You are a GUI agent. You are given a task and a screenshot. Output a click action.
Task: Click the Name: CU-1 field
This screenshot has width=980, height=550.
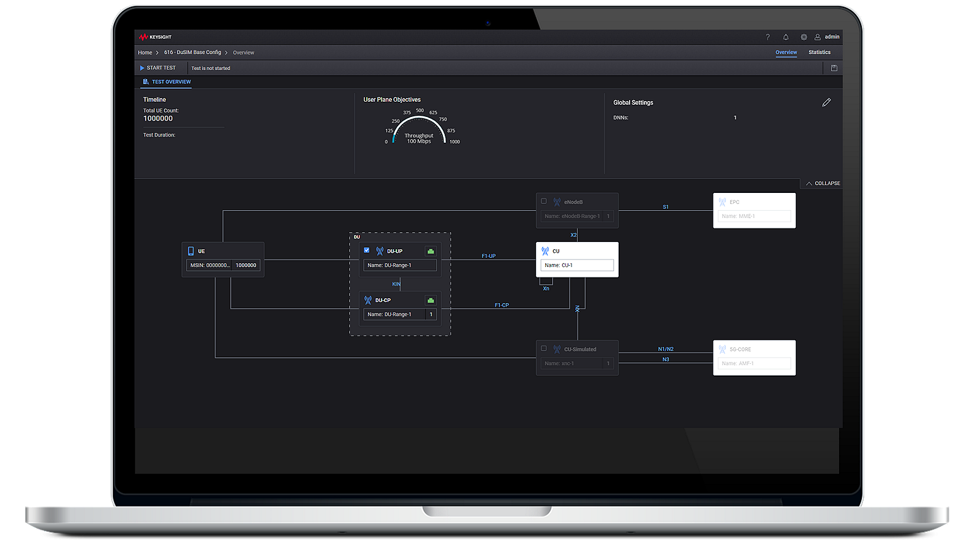click(577, 265)
